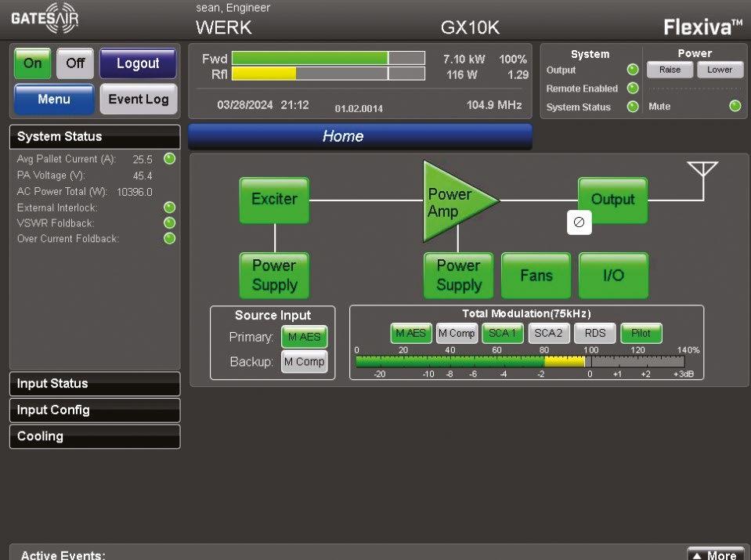Open the exciter Power Supply block
The width and height of the screenshot is (751, 560).
coord(274,276)
